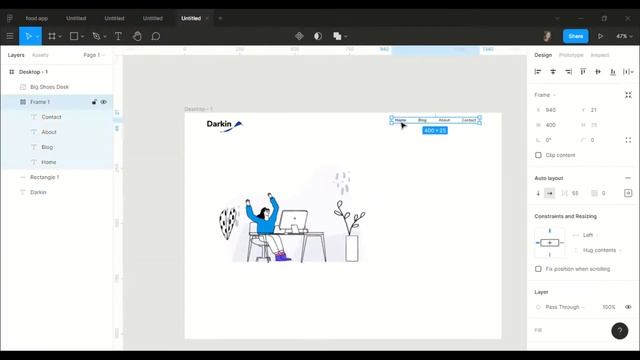Viewport: 640px width, 360px height.
Task: Switch to the food app tab
Action: click(x=37, y=18)
